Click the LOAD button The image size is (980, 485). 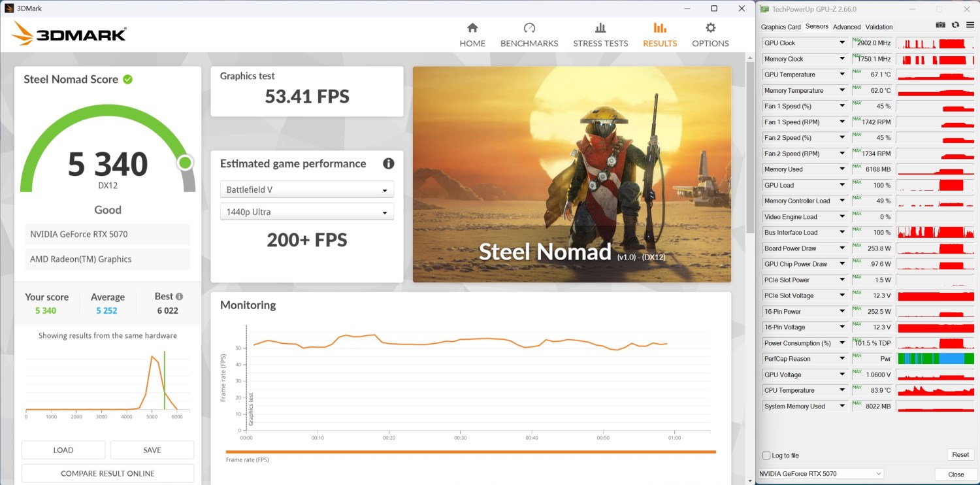click(x=63, y=450)
